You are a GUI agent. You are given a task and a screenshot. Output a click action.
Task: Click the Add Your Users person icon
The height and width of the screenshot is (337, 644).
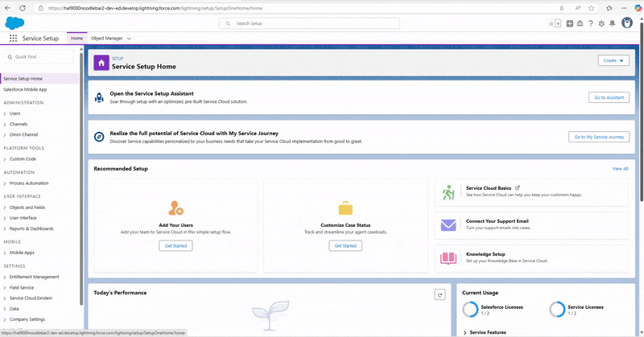175,208
